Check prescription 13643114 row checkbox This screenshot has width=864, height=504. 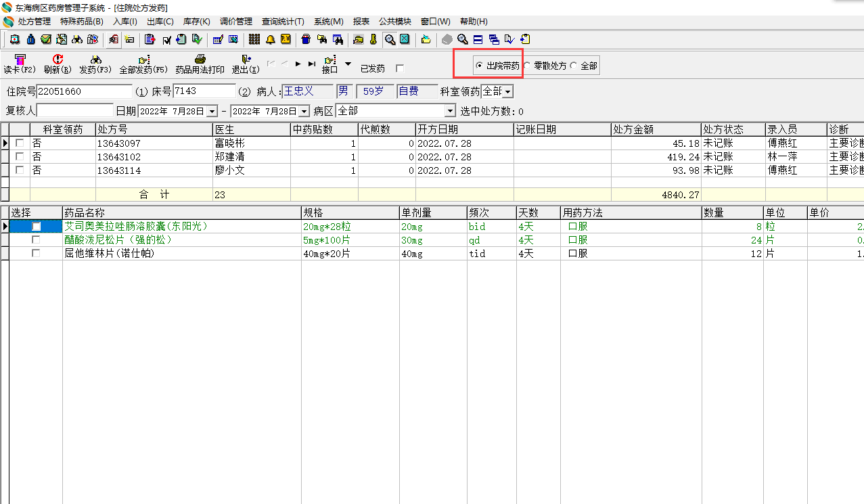tap(19, 170)
